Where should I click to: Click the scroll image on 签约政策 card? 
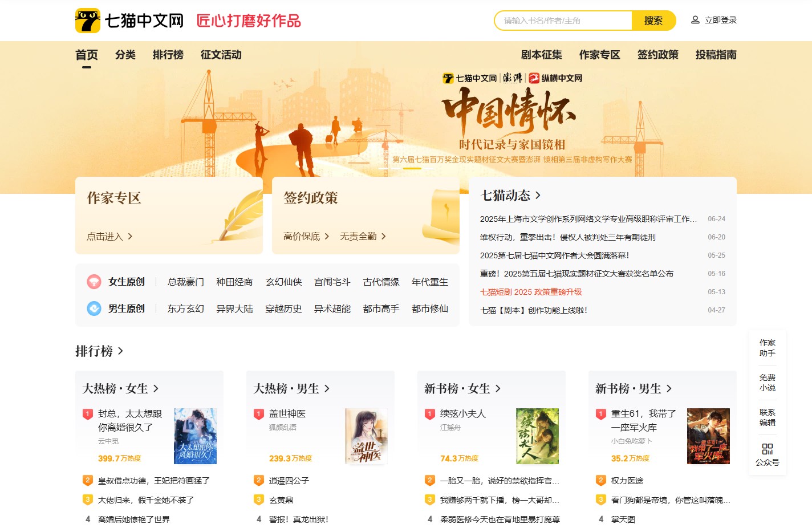coord(441,217)
